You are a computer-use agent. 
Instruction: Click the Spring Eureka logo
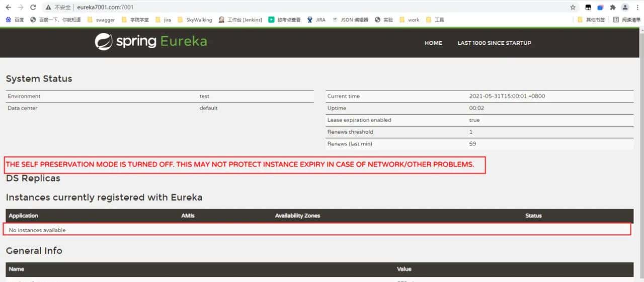(x=151, y=42)
